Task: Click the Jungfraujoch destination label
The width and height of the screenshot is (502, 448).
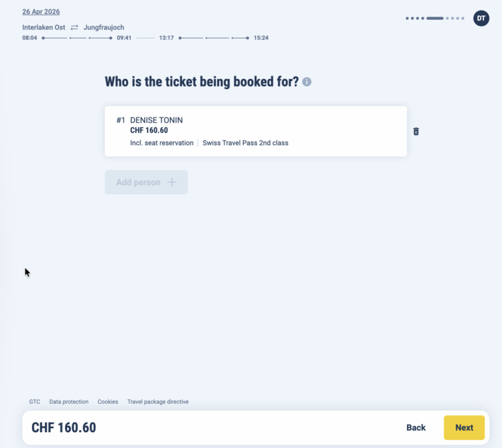Action: click(x=104, y=28)
